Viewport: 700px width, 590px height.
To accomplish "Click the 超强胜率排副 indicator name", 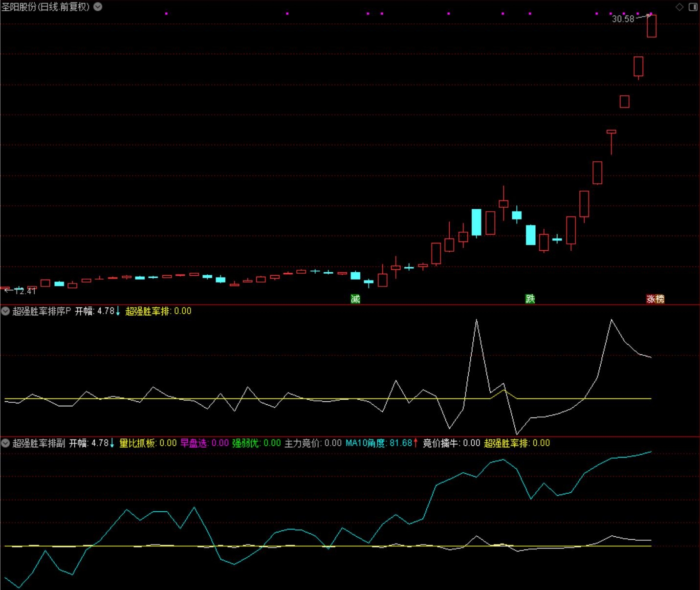I will coord(39,443).
